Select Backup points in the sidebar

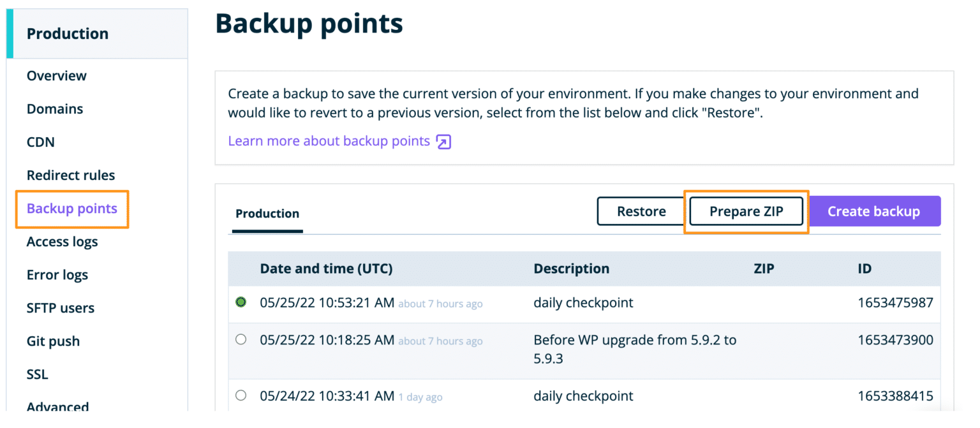click(x=72, y=208)
